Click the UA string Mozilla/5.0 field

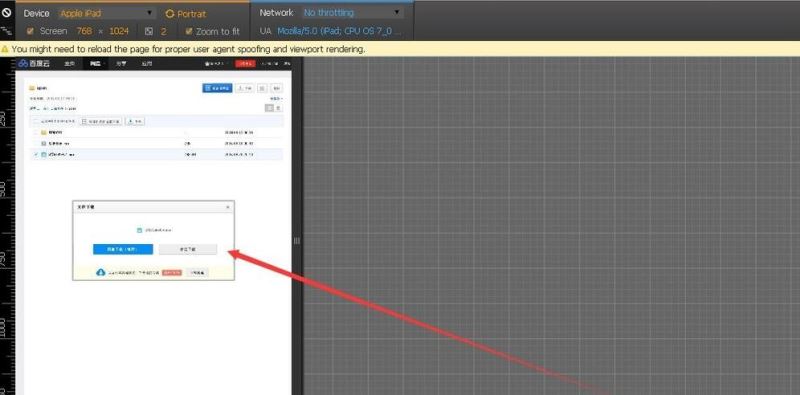(x=339, y=31)
